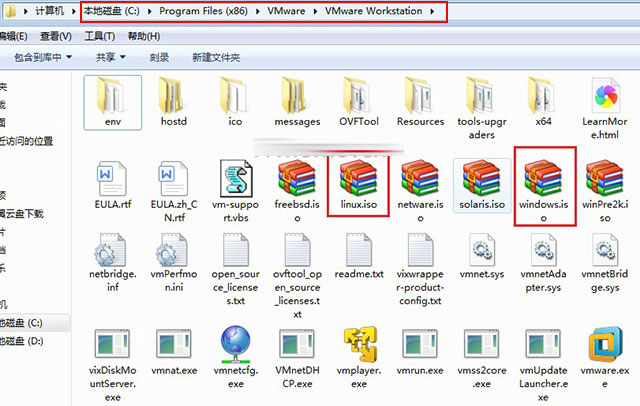Click 计算机 in the address bar

click(x=49, y=11)
